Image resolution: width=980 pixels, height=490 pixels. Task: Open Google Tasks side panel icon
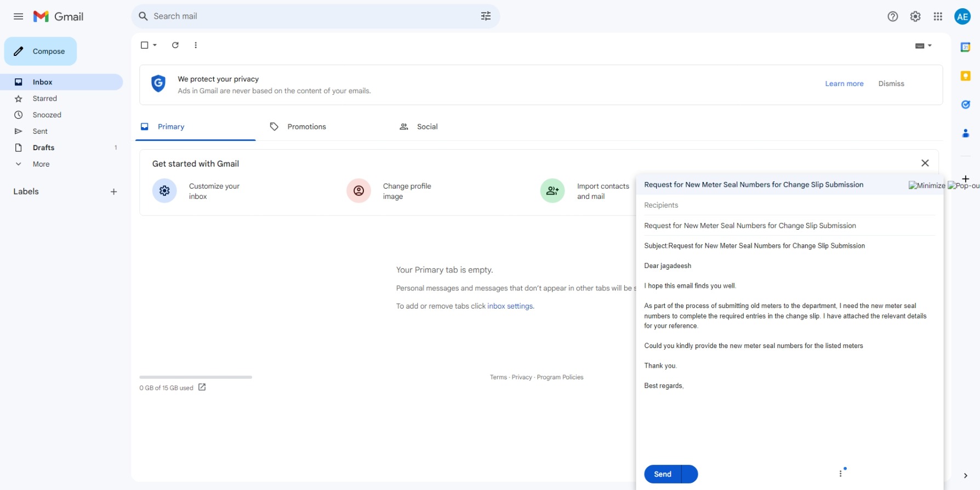pos(966,104)
